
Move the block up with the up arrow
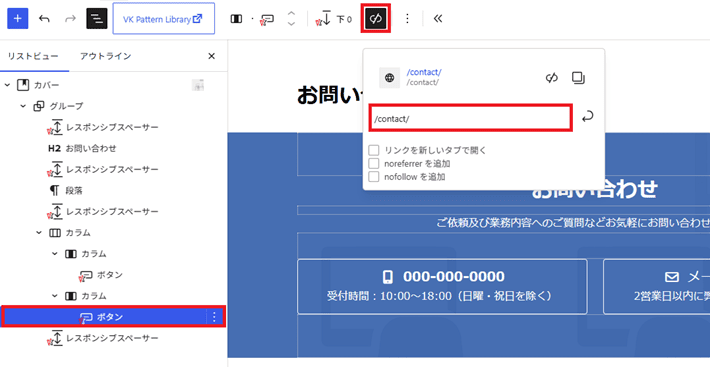[x=292, y=13]
